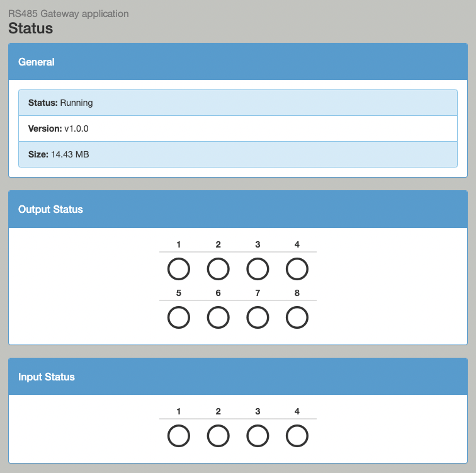Select Output Status circle 7
The image size is (476, 473).
tap(258, 318)
